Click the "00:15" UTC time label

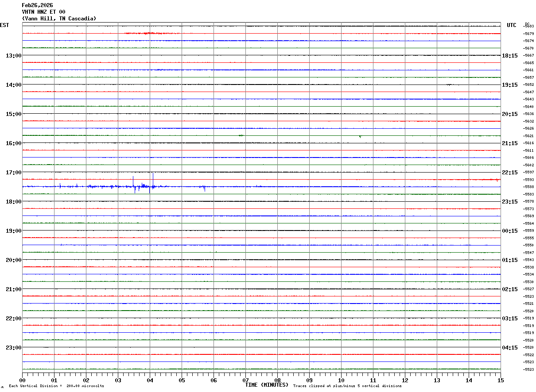(x=510, y=231)
